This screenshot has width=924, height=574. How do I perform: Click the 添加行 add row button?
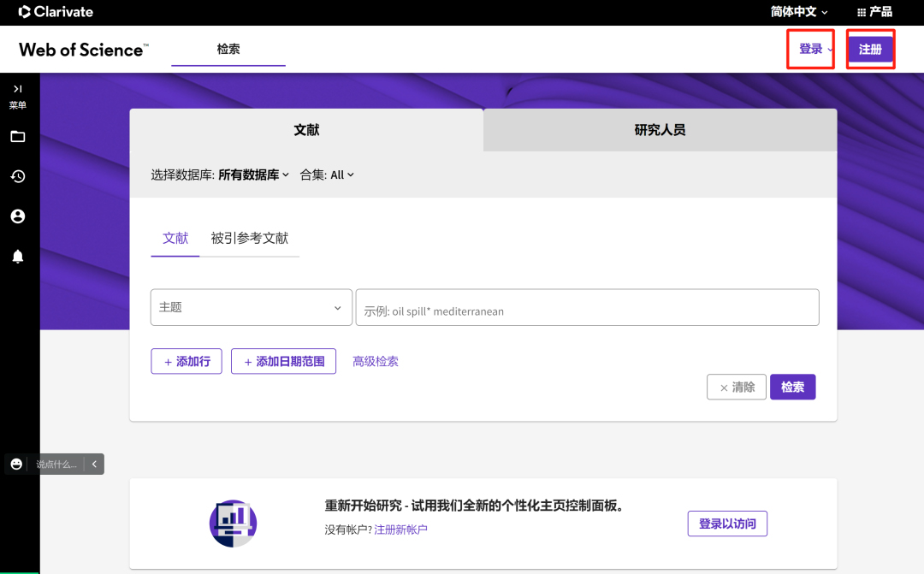click(187, 361)
